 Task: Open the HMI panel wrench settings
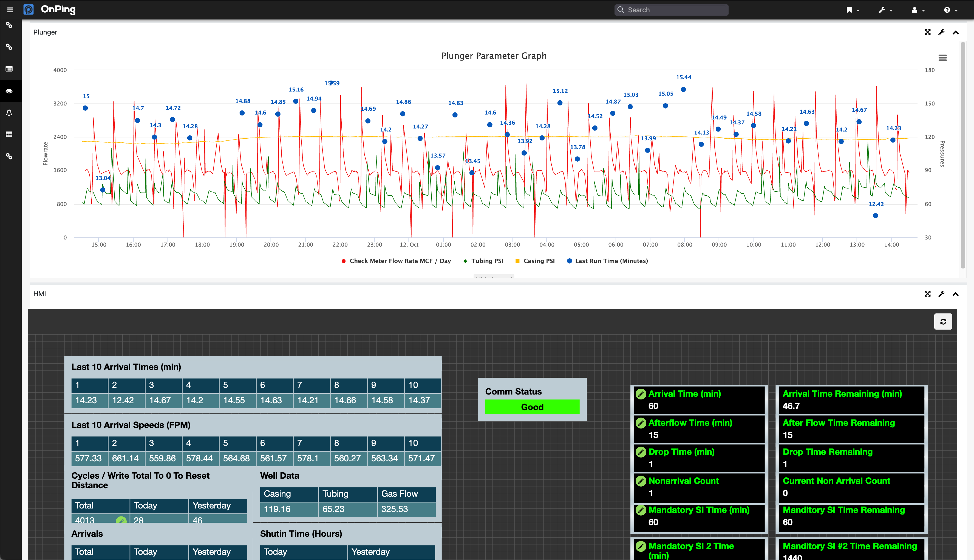tap(941, 294)
